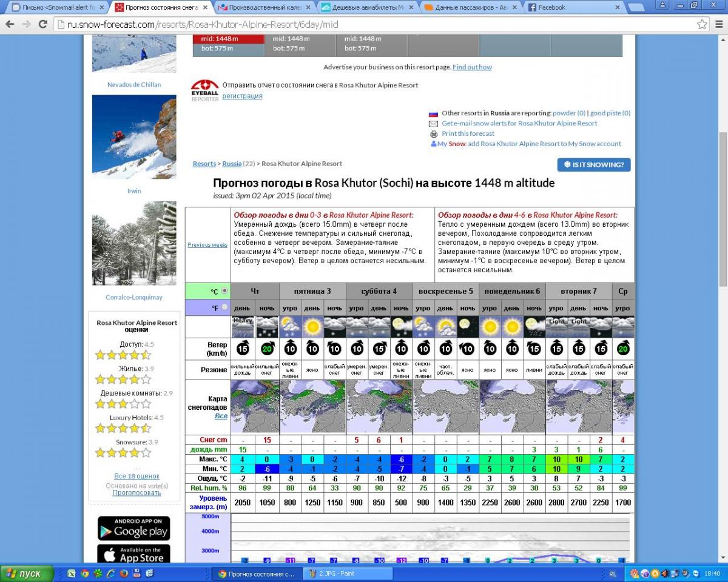This screenshot has width=728, height=582.
Task: Reload the snow-forecast page
Action: click(42, 24)
